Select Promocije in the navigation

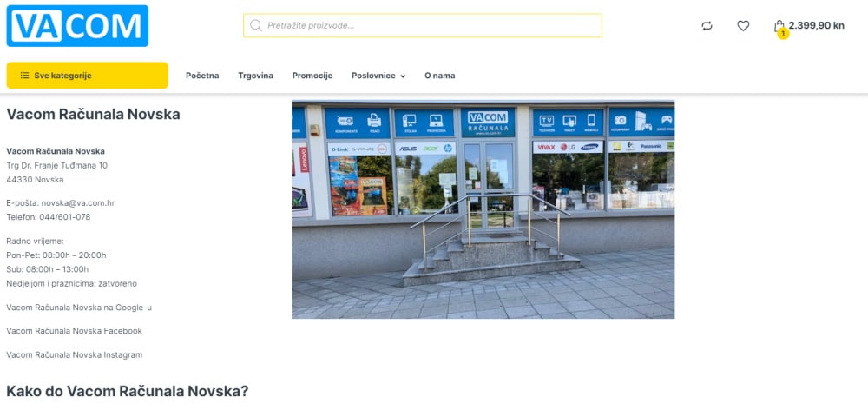tap(312, 76)
